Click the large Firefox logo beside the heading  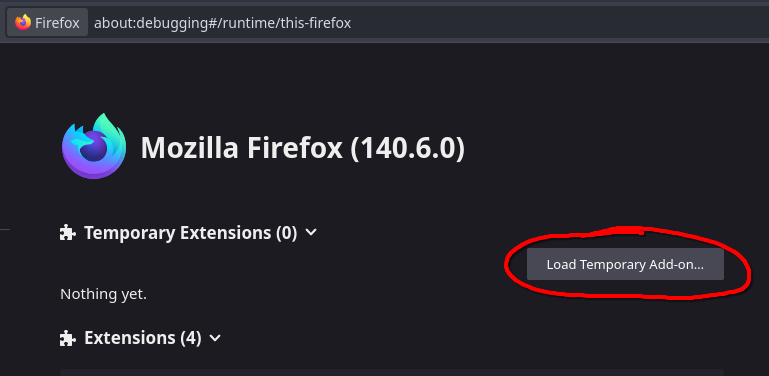point(94,146)
